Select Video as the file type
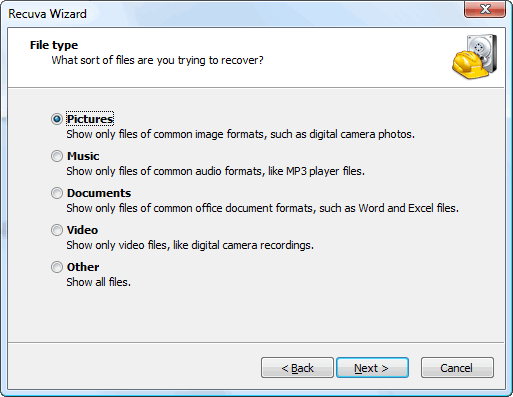 point(57,230)
